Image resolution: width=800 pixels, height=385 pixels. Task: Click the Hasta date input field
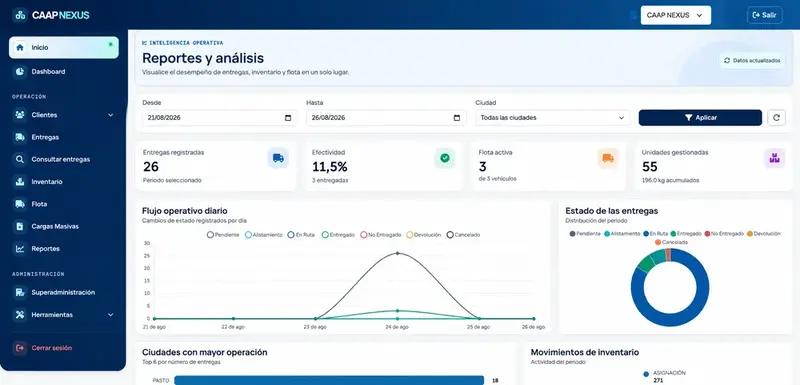386,118
